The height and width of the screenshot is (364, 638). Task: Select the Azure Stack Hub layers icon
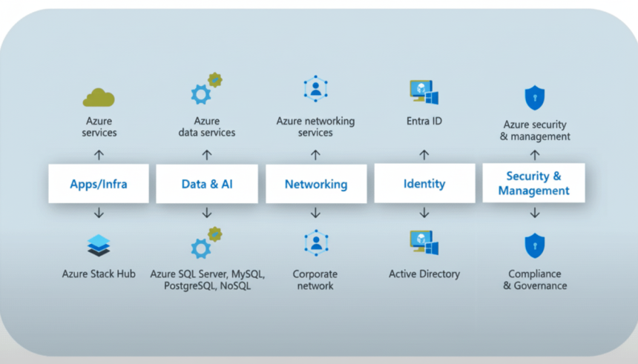point(99,245)
